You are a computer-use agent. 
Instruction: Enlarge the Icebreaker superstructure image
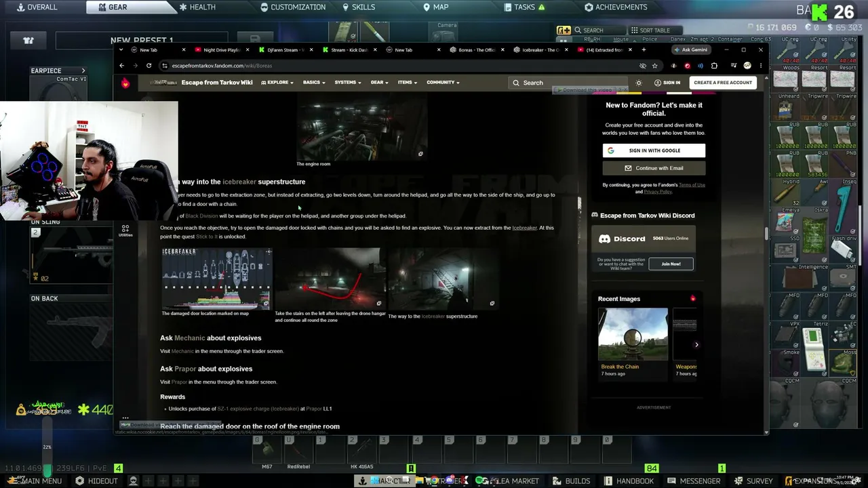[x=442, y=279]
